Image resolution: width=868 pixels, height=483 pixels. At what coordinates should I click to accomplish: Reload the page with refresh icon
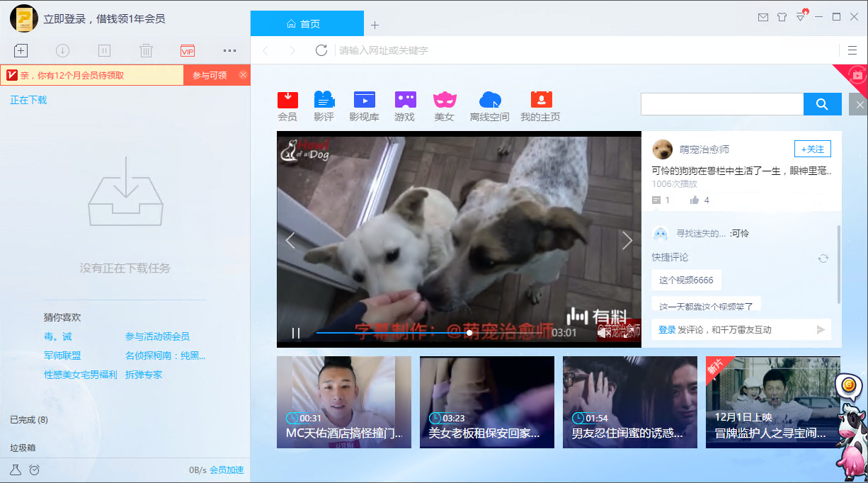pyautogui.click(x=321, y=50)
